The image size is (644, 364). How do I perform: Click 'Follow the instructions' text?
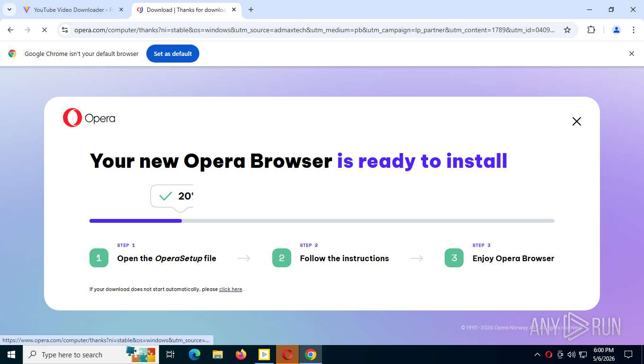click(x=344, y=258)
